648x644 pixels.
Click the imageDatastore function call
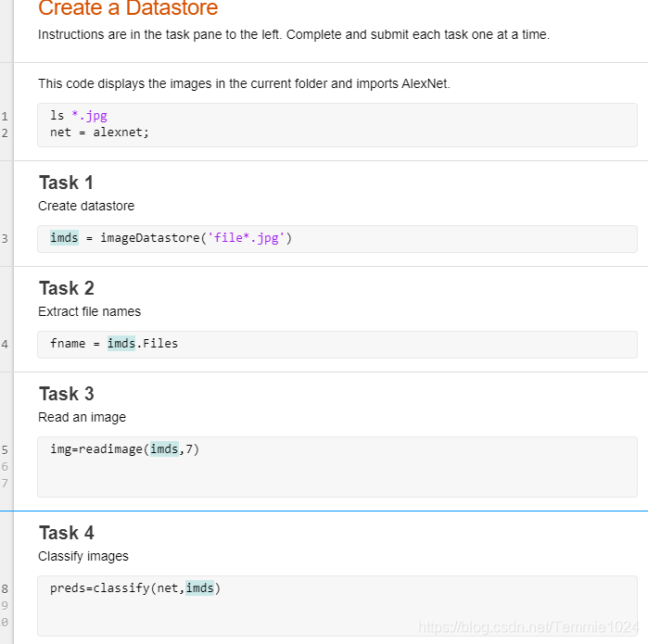(197, 238)
